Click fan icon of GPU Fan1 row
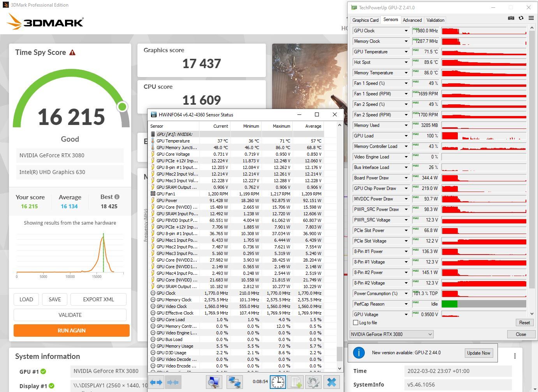This screenshot has width=538, height=392. [x=153, y=193]
